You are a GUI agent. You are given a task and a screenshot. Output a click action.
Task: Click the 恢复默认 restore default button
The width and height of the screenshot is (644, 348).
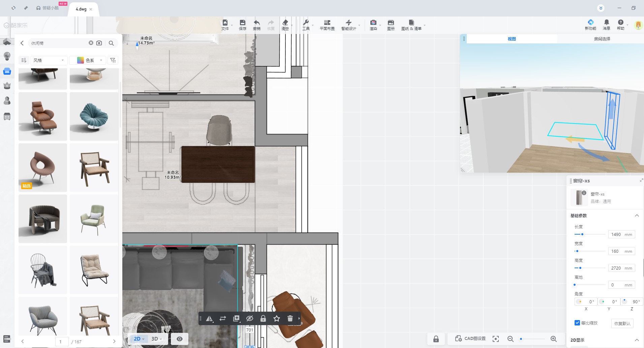(x=622, y=323)
